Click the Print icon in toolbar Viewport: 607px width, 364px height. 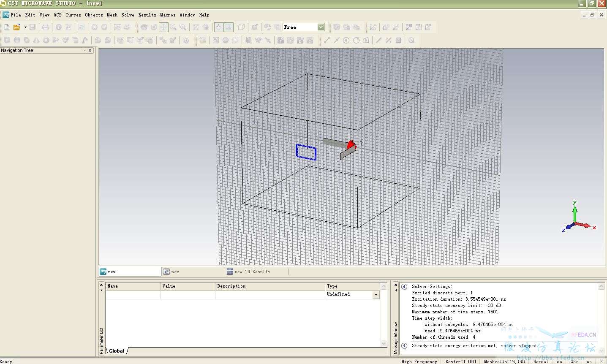[x=46, y=27]
